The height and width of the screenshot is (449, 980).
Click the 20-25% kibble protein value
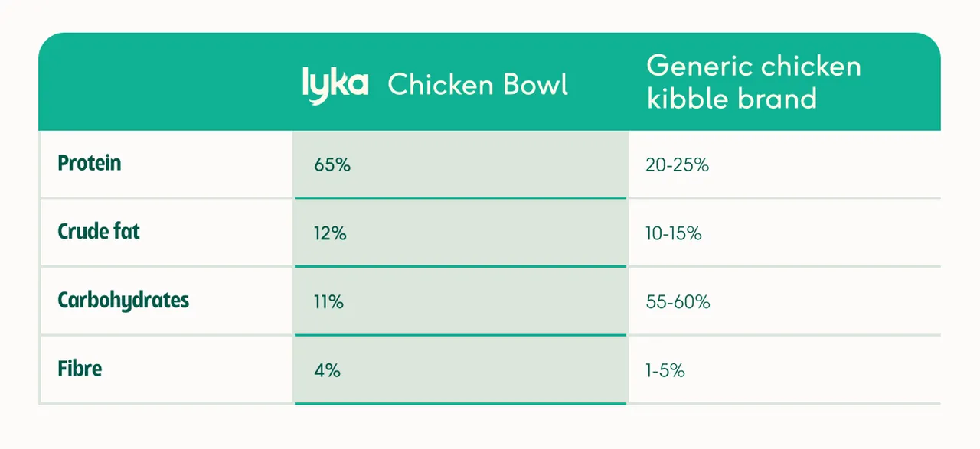[x=677, y=164]
